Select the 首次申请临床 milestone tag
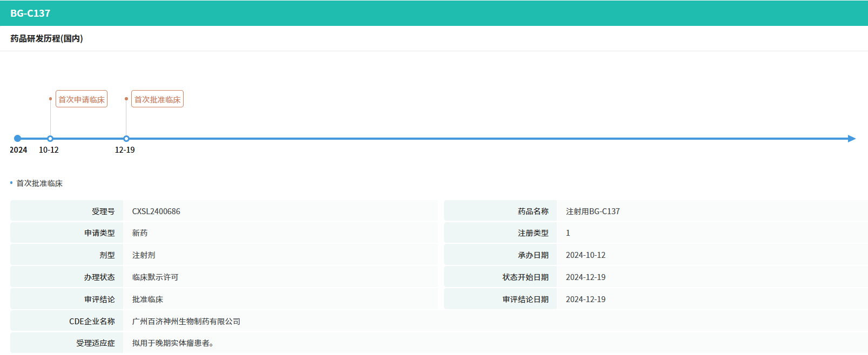Image resolution: width=868 pixels, height=355 pixels. [82, 99]
